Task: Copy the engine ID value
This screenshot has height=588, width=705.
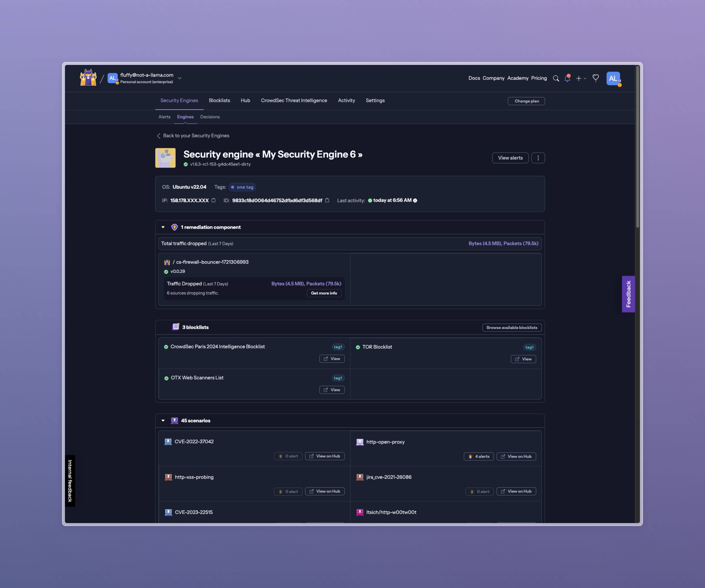Action: 327,200
